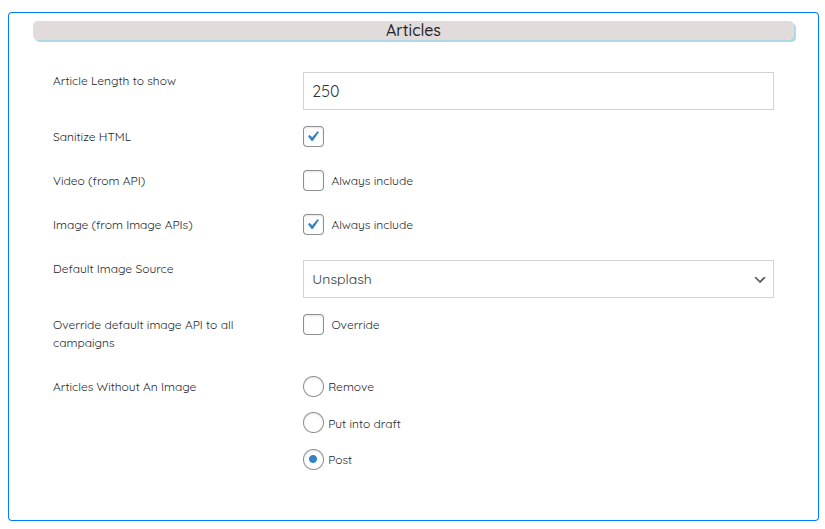Tick the Override default image API checkbox
Viewport: 825px width, 529px height.
(313, 325)
